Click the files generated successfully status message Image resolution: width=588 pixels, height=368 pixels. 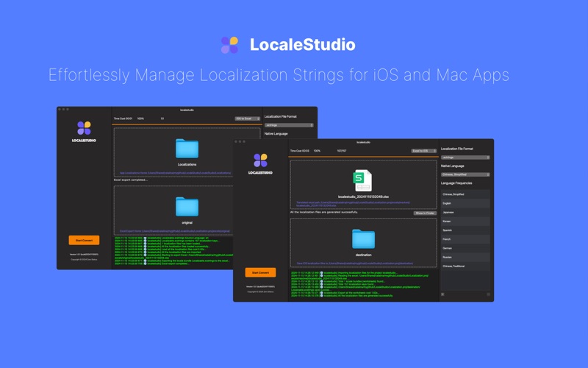[x=324, y=212]
